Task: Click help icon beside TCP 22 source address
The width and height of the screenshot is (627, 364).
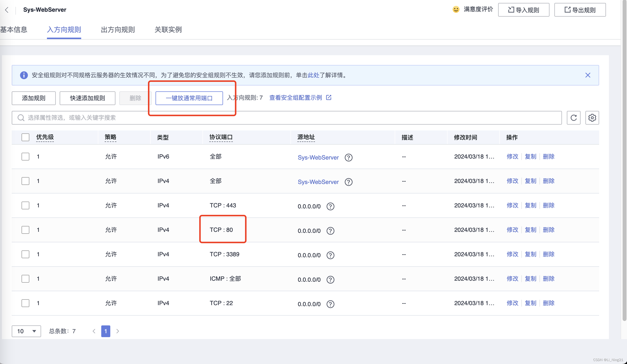Action: click(330, 304)
